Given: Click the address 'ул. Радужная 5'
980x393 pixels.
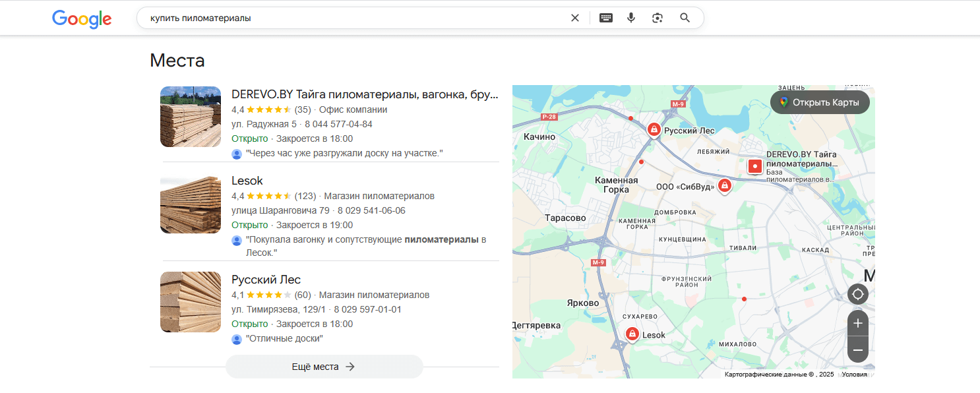Looking at the screenshot, I should coord(264,124).
